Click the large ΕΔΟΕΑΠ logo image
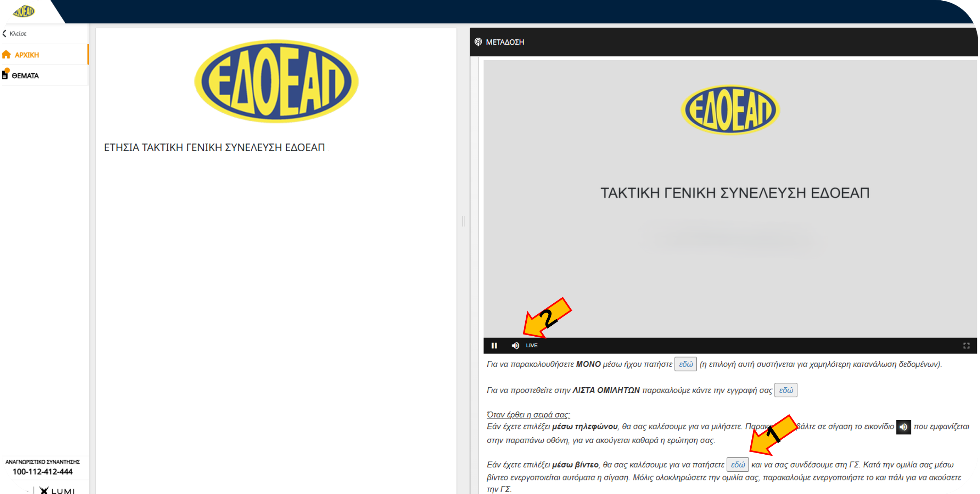The height and width of the screenshot is (494, 980). point(276,81)
